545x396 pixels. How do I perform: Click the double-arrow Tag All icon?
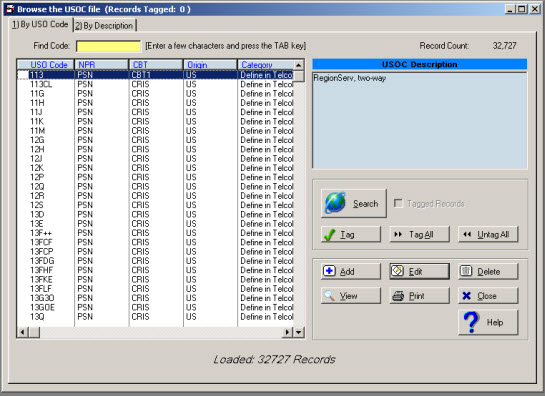click(x=398, y=234)
